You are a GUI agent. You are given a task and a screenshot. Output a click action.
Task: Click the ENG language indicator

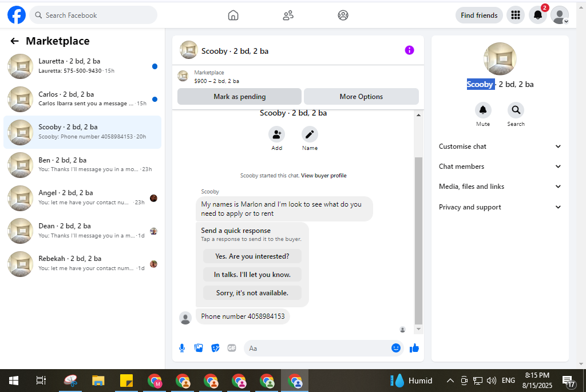point(508,381)
